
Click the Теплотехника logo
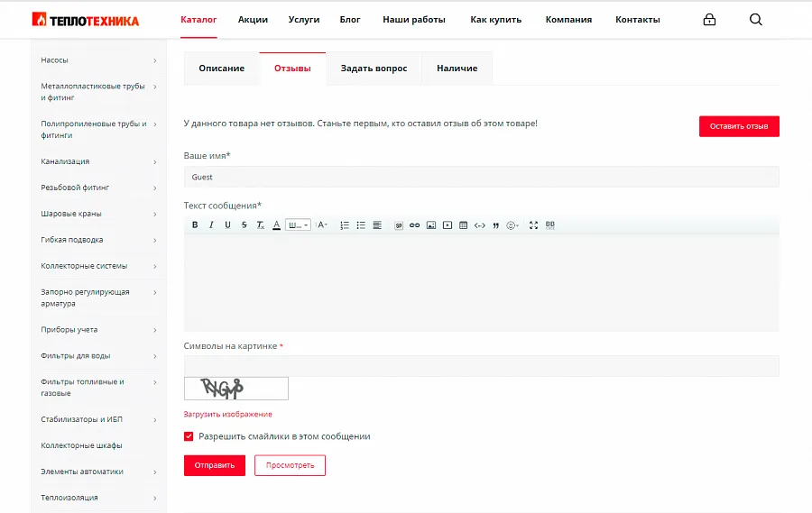click(86, 20)
